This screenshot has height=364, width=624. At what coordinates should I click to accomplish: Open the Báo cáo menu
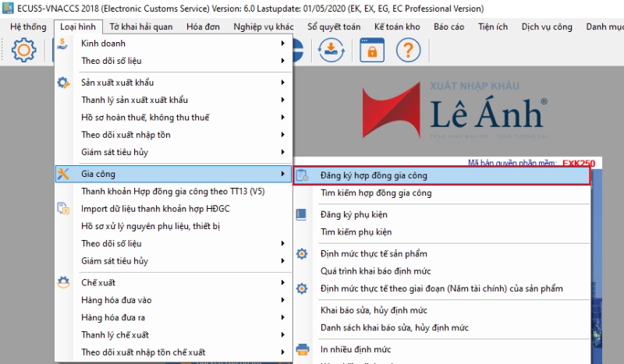tap(449, 27)
